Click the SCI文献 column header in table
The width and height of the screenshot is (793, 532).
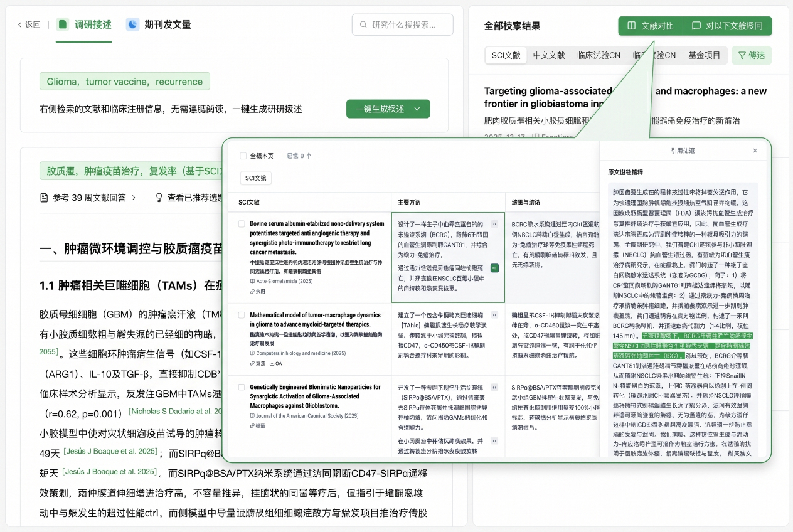249,203
